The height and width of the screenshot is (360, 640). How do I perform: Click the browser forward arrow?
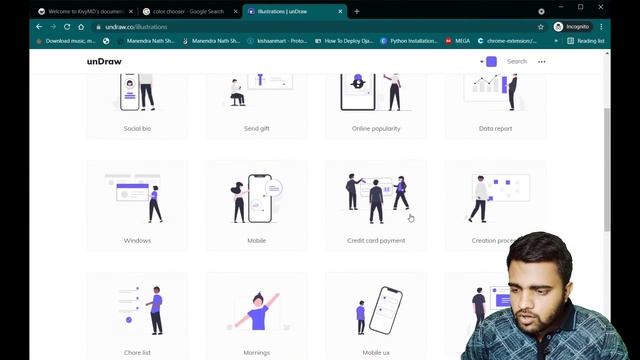coord(53,27)
